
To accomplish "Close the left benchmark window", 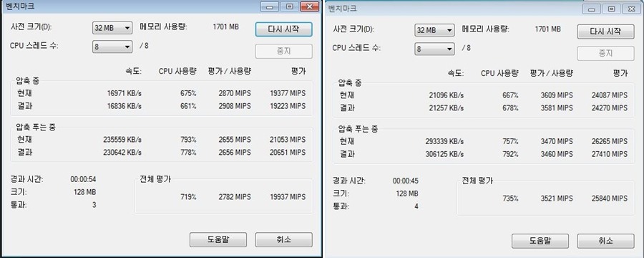I will [310, 6].
